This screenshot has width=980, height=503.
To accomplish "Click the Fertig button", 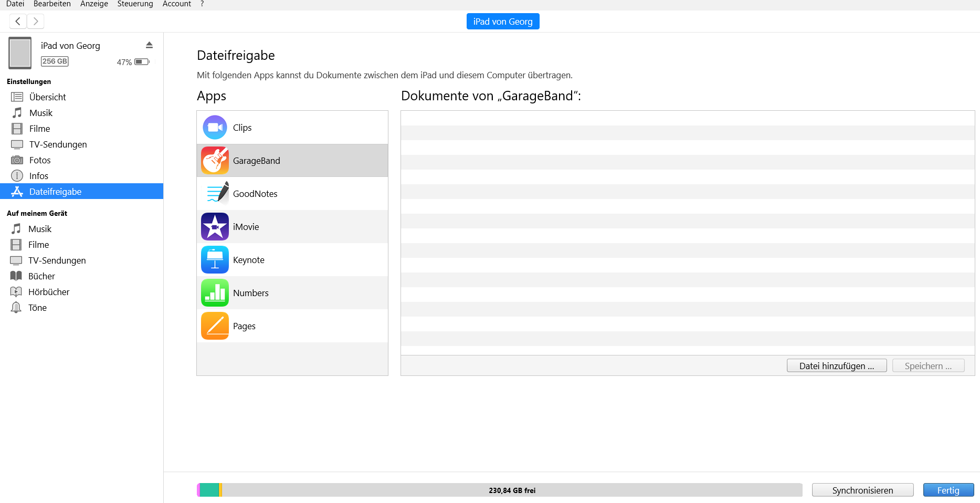I will coord(949,490).
